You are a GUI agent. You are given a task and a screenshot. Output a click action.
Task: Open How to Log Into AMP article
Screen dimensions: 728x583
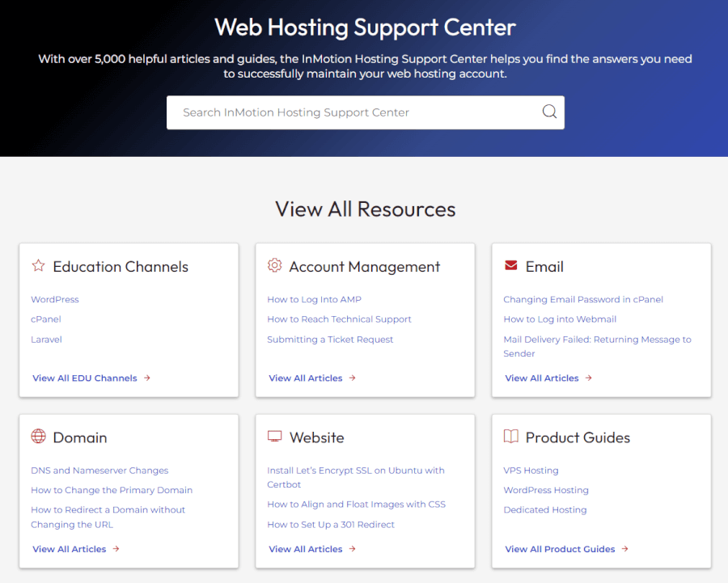point(315,299)
